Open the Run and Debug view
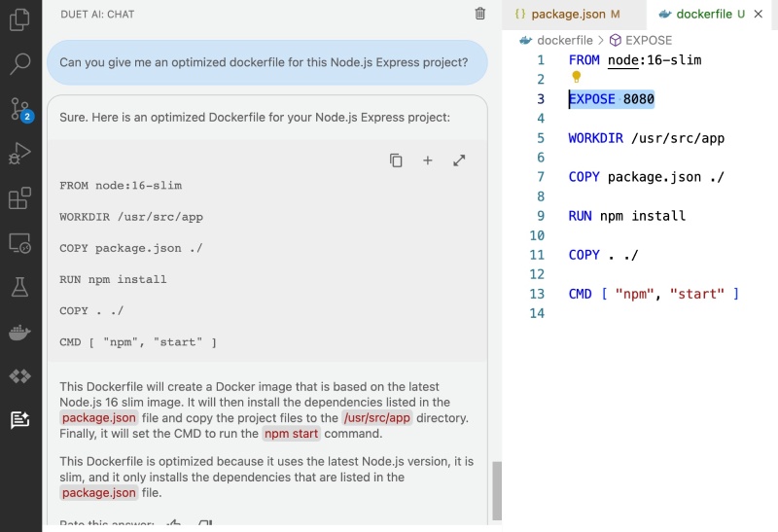Viewport: 778px width, 532px height. pos(19,154)
